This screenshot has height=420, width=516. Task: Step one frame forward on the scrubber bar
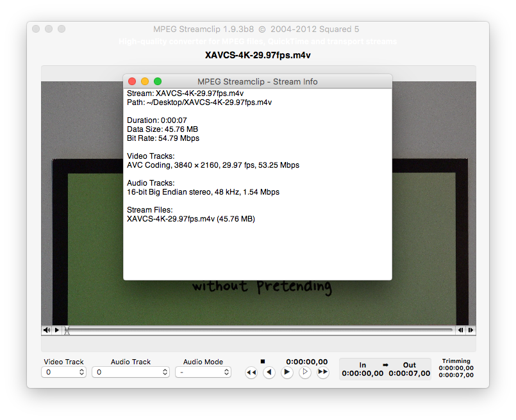tap(471, 330)
